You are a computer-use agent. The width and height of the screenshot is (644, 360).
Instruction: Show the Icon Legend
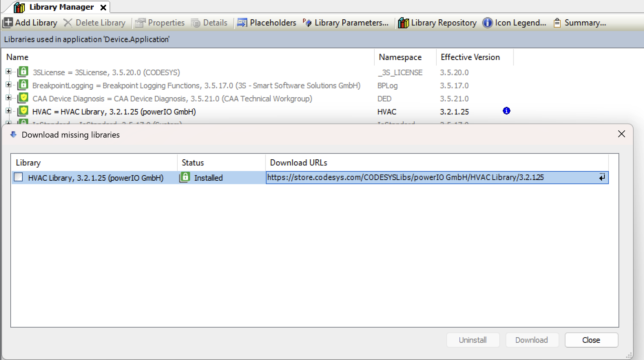pyautogui.click(x=514, y=23)
